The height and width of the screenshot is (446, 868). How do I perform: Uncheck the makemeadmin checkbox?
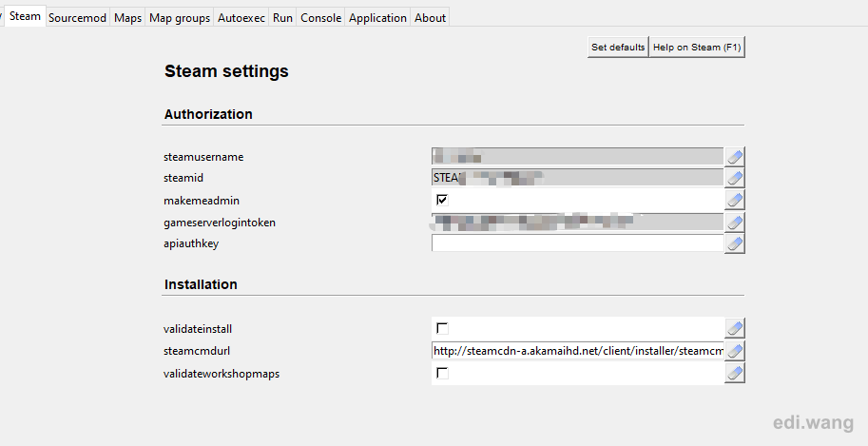[x=442, y=200]
